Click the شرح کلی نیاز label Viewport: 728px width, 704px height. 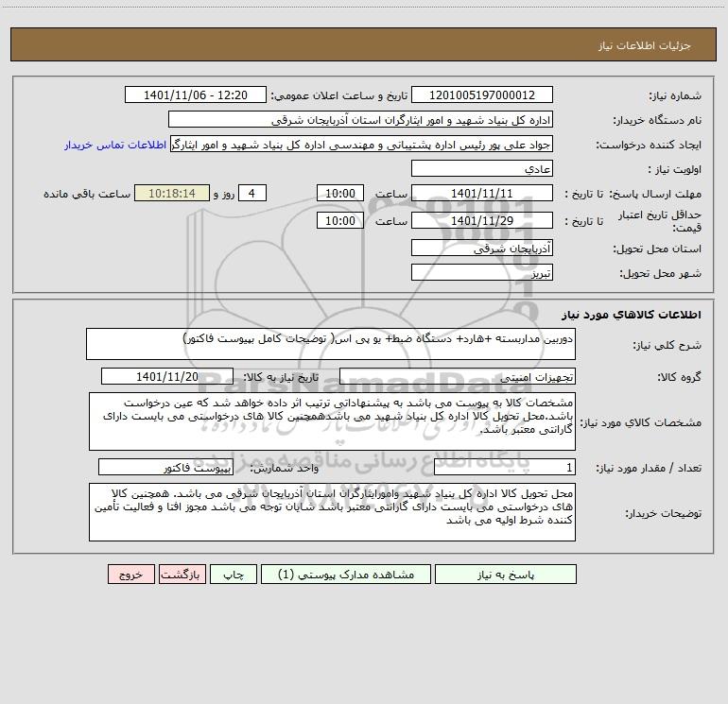point(667,345)
